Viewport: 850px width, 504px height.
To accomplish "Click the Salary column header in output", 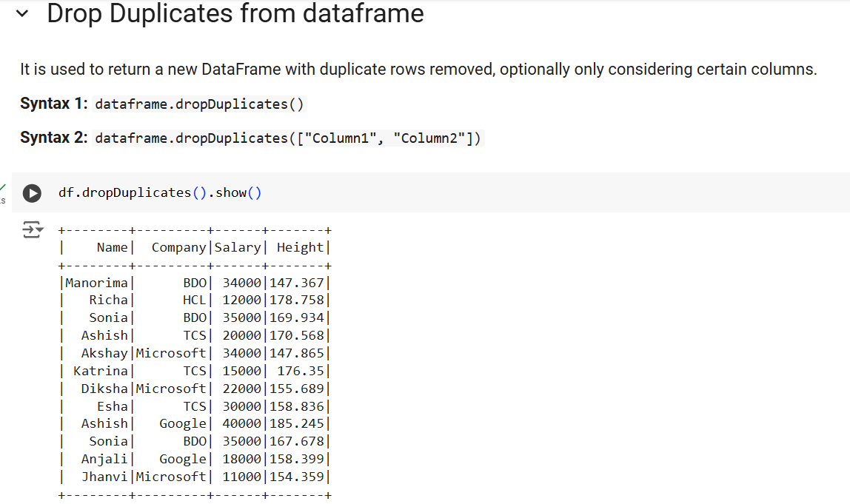I will click(x=237, y=246).
